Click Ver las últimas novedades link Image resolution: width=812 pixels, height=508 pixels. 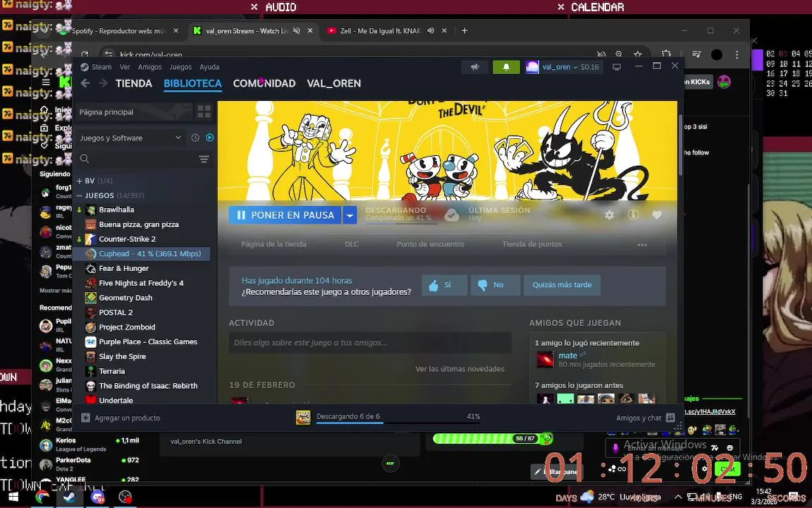click(x=460, y=369)
